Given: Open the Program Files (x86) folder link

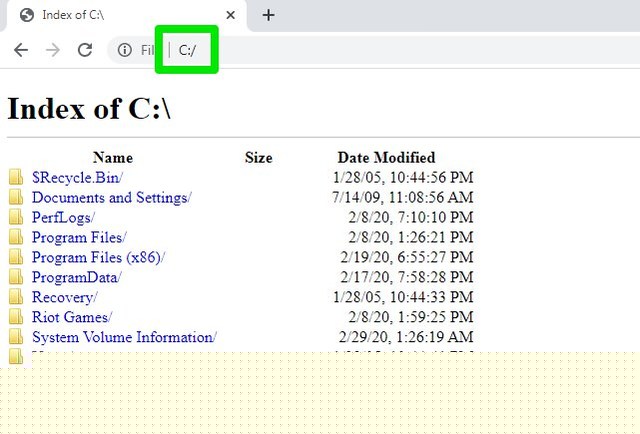Looking at the screenshot, I should [x=98, y=257].
